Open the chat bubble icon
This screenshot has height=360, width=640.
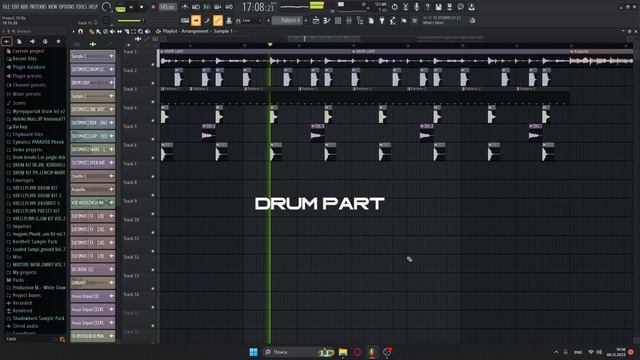[x=460, y=7]
